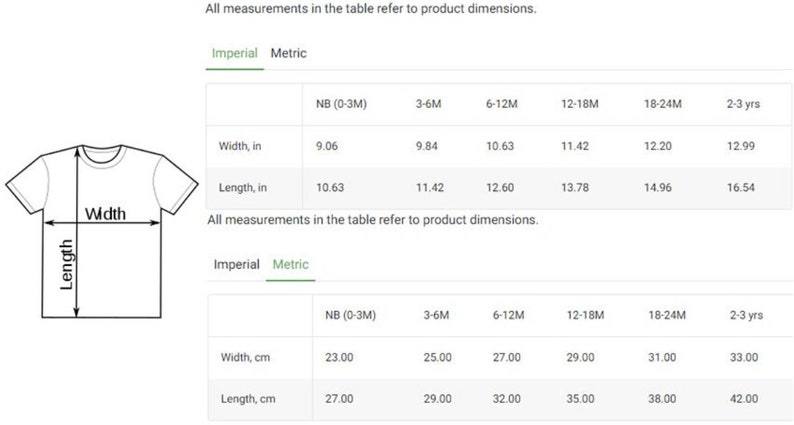Click the 42.00 length cell
This screenshot has height=425, width=794.
744,399
